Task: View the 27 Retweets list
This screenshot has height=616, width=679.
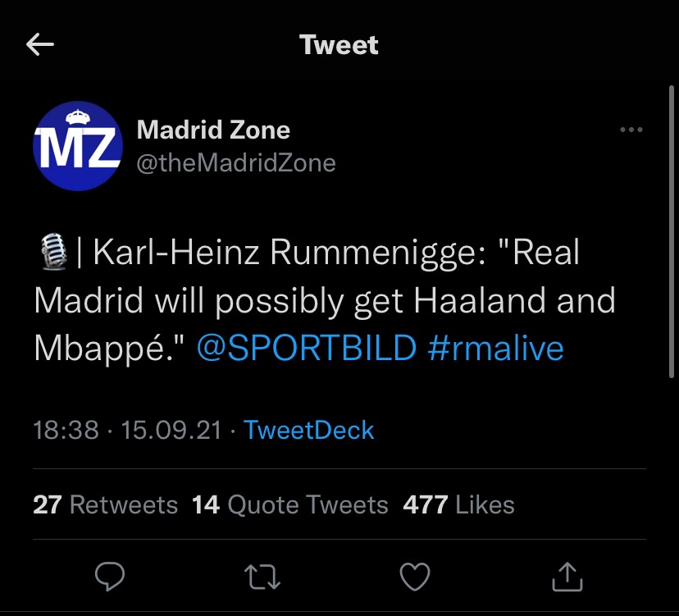Action: [x=105, y=504]
